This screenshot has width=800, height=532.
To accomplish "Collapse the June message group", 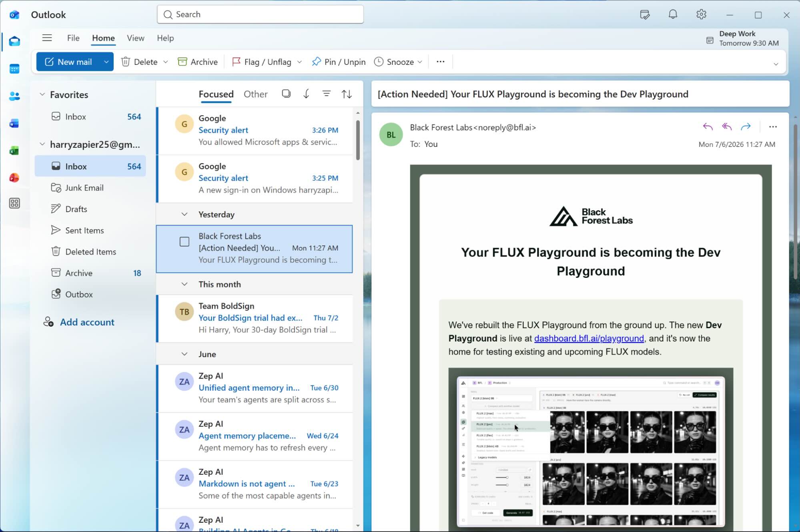I will coord(184,354).
